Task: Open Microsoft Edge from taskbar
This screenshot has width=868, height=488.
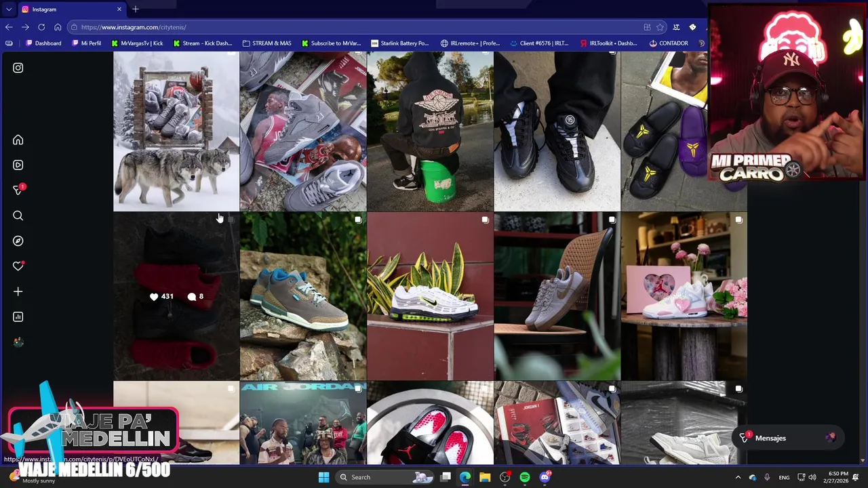Action: coord(465,477)
